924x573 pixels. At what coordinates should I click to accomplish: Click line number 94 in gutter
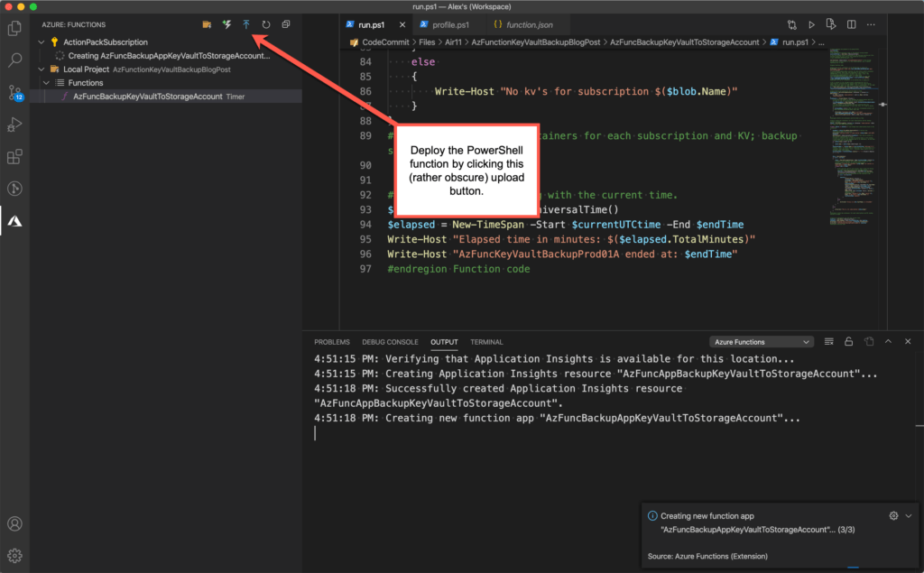point(365,225)
